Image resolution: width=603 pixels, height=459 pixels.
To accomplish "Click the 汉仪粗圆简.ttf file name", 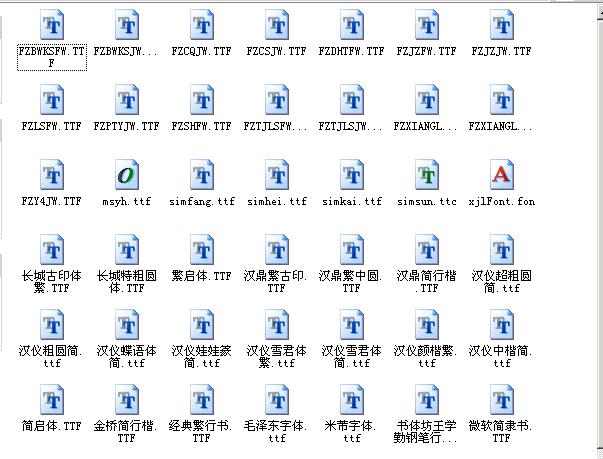I will 51,357.
